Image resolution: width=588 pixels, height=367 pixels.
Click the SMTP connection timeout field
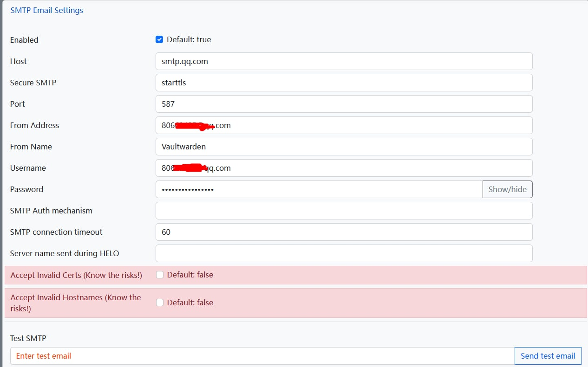pyautogui.click(x=344, y=232)
